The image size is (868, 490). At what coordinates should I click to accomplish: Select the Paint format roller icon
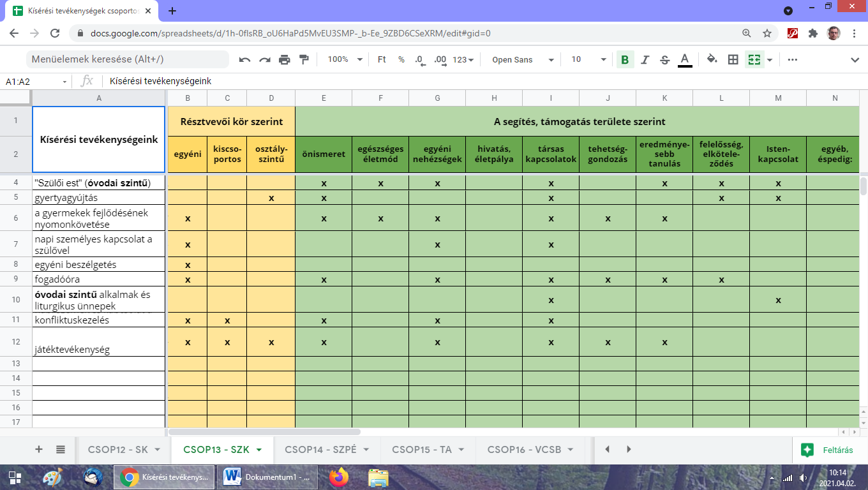pyautogui.click(x=304, y=59)
